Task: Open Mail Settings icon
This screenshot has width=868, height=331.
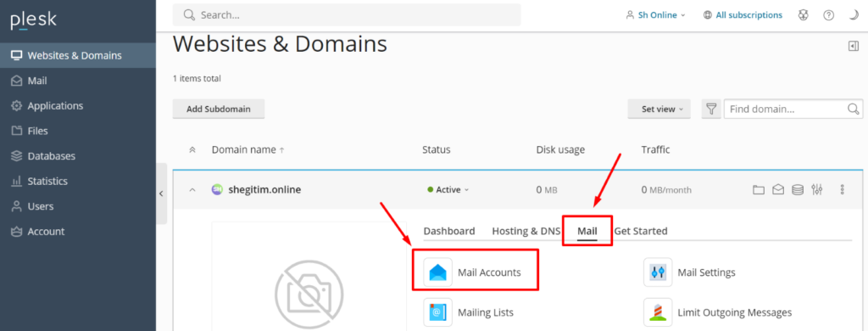Action: click(x=658, y=272)
